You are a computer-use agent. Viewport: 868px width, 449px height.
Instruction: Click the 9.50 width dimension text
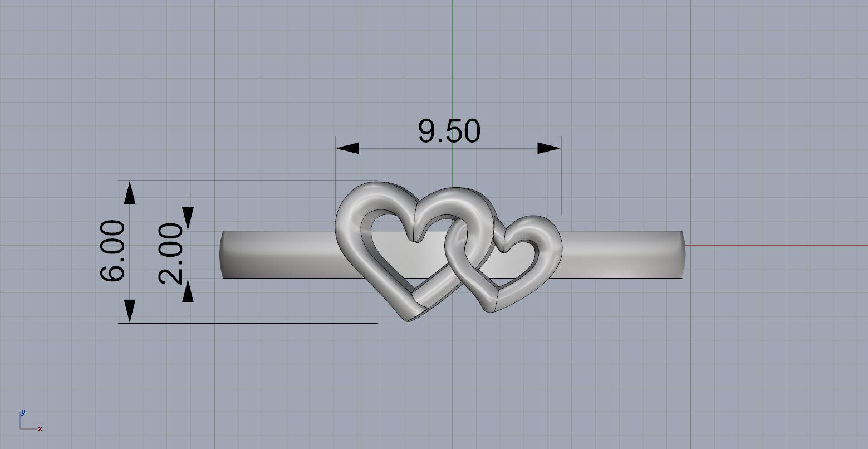click(449, 131)
